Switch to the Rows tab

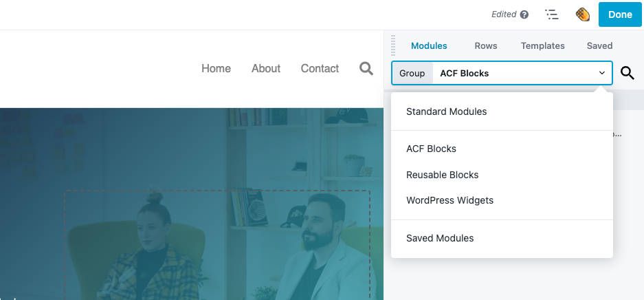[485, 45]
